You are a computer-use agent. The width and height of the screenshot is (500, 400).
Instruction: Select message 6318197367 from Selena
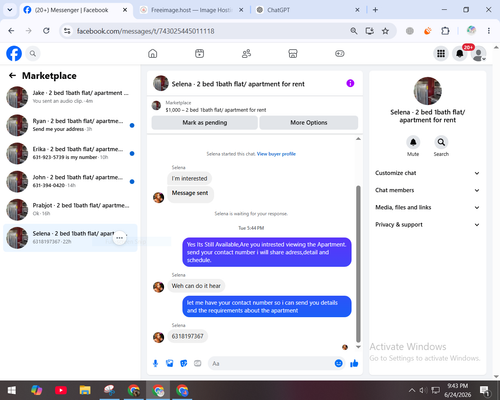click(x=187, y=336)
